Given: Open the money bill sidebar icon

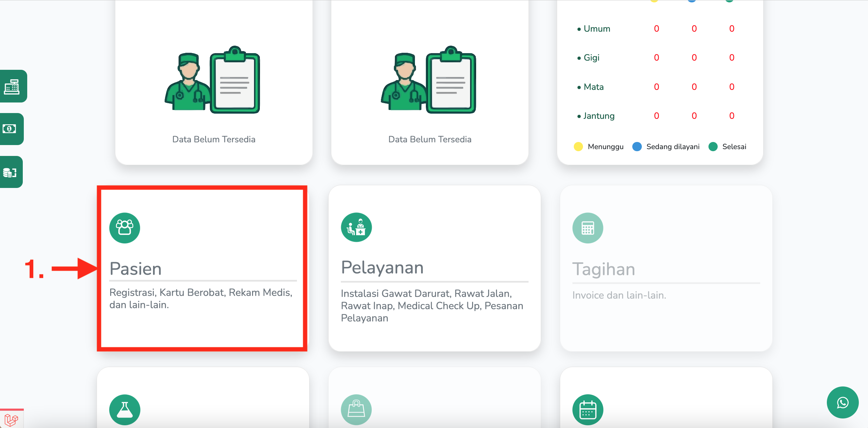Looking at the screenshot, I should point(10,129).
